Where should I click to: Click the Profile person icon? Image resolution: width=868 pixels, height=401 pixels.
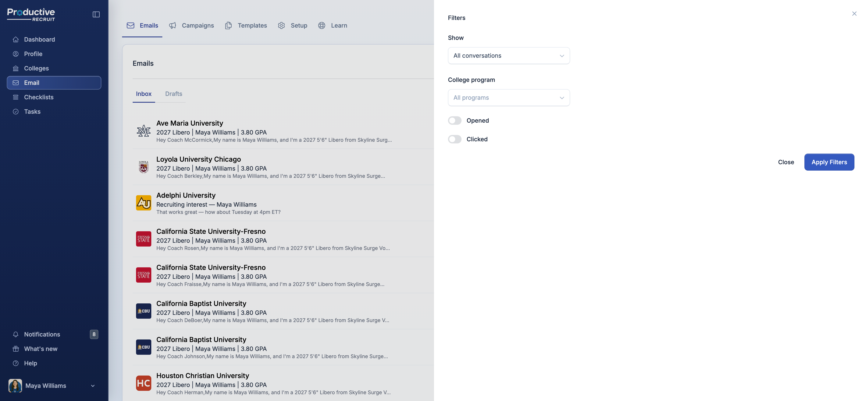tap(15, 54)
